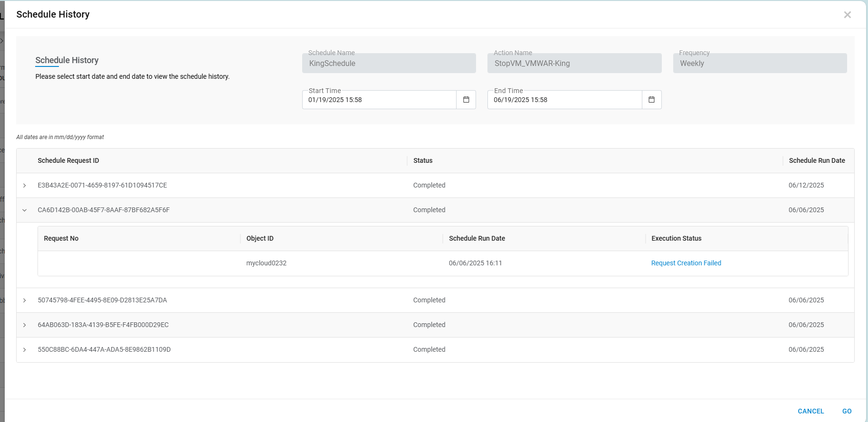Click the CANCEL button
This screenshot has height=422, width=868.
811,411
